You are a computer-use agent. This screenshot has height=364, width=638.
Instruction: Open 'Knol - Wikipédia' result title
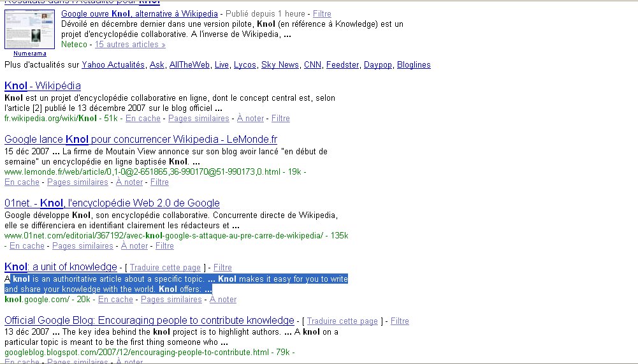(x=43, y=86)
